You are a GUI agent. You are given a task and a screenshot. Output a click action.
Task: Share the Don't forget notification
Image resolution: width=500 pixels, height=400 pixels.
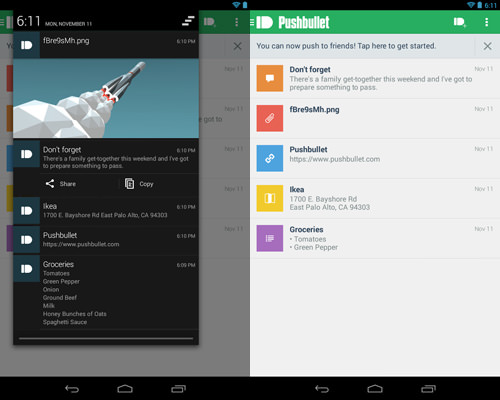pyautogui.click(x=60, y=184)
